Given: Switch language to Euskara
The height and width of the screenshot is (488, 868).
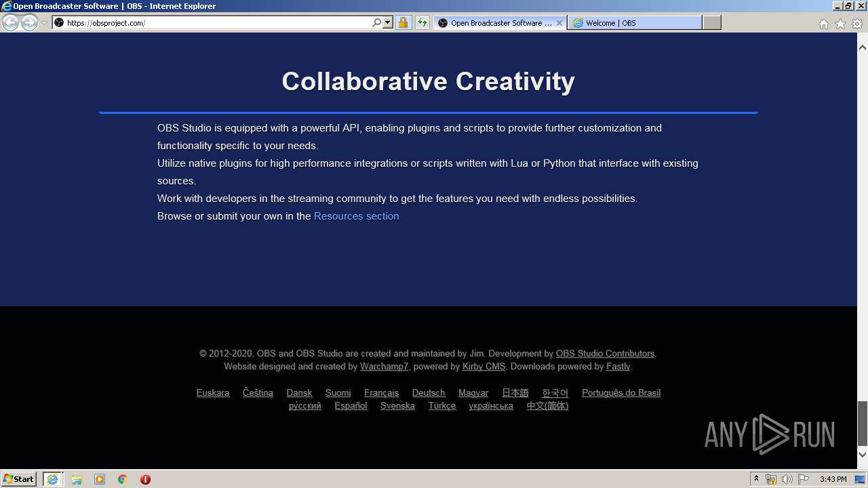Looking at the screenshot, I should point(213,393).
